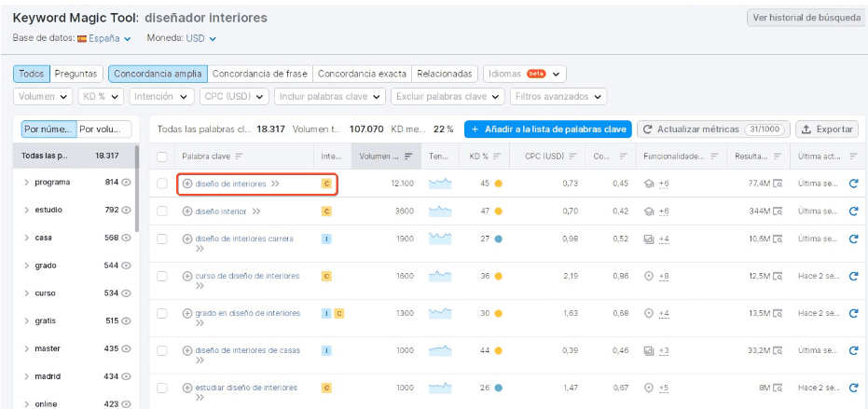Check the diseño de interiores row checkbox

162,184
